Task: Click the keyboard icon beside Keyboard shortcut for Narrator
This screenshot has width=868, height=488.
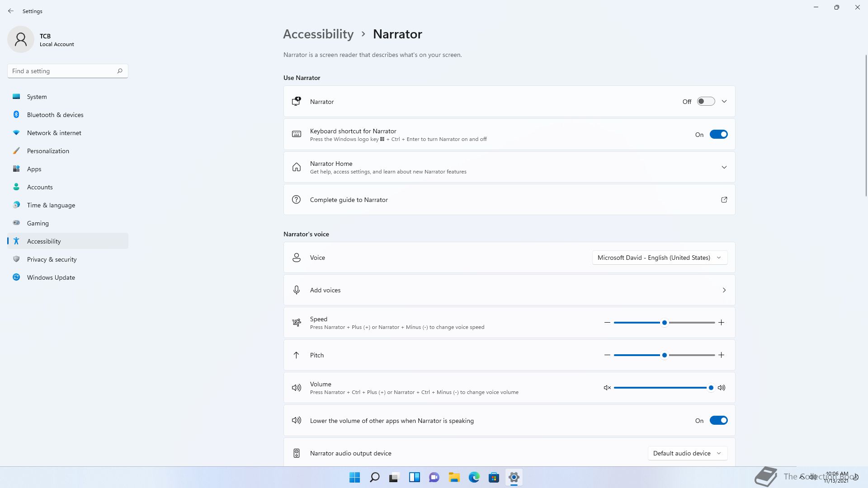Action: point(297,134)
